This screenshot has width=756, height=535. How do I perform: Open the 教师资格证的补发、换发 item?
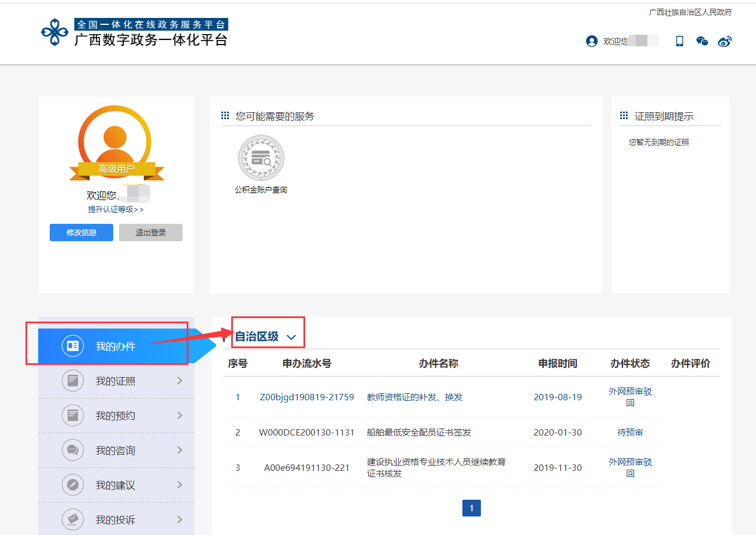click(x=414, y=397)
